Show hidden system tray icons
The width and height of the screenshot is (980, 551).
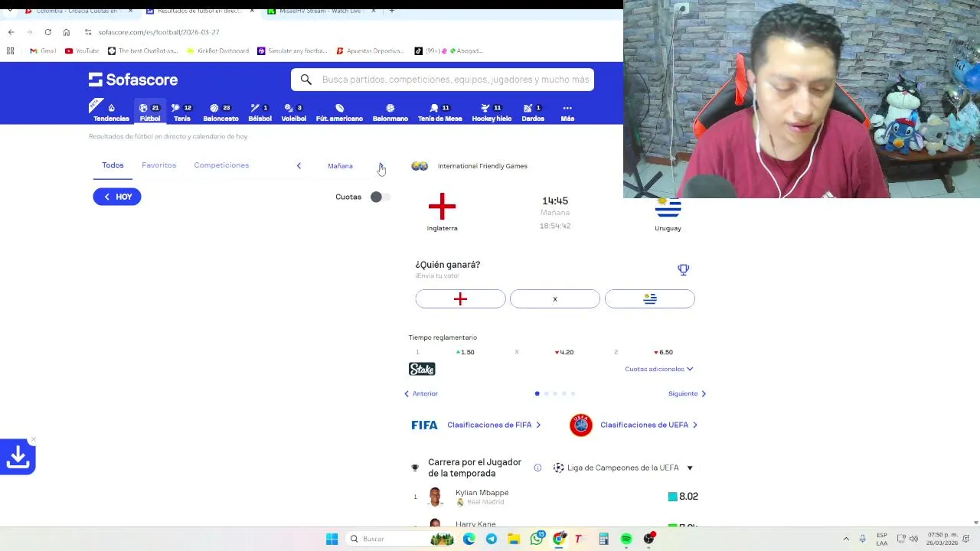(846, 539)
